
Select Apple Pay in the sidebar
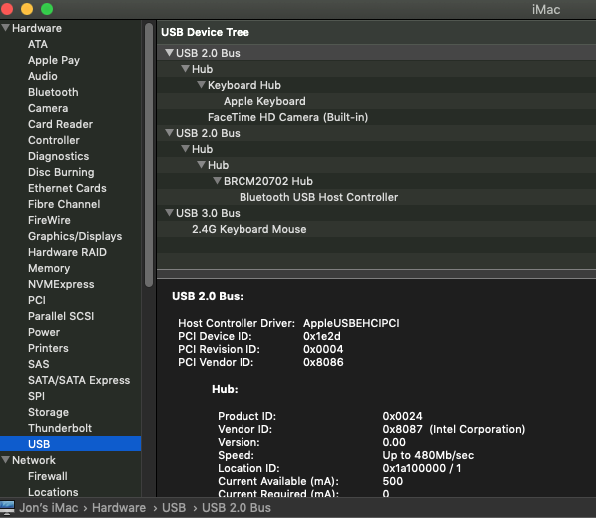point(54,60)
